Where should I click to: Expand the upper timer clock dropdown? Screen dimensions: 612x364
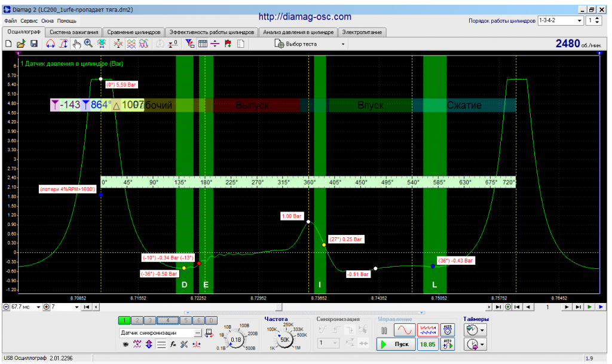482,331
